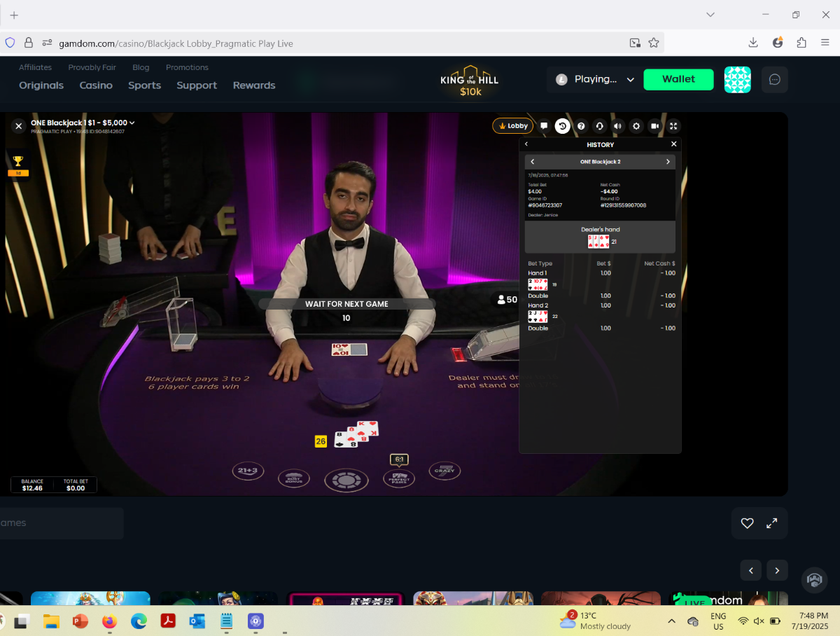840x636 pixels.
Task: Show hidden system tray icons chevron
Action: tap(671, 621)
